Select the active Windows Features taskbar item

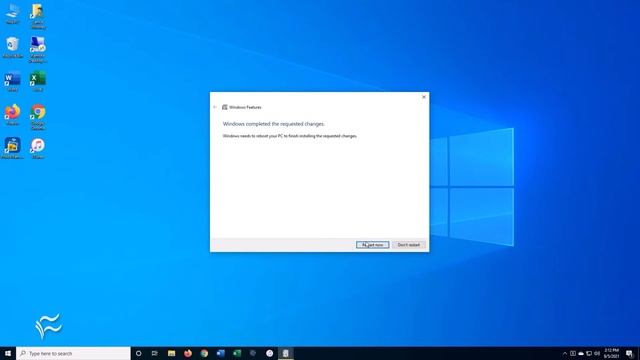point(286,353)
